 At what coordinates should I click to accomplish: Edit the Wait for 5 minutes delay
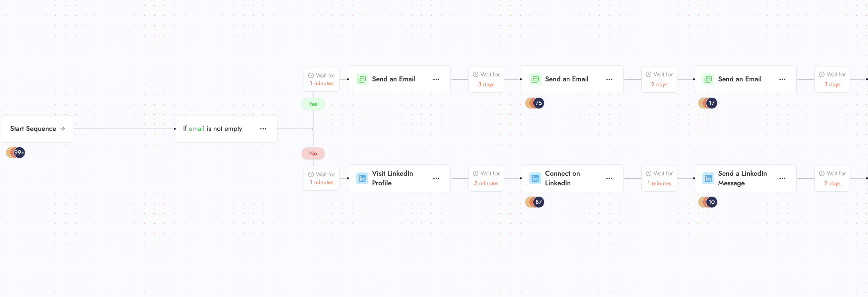pyautogui.click(x=486, y=178)
